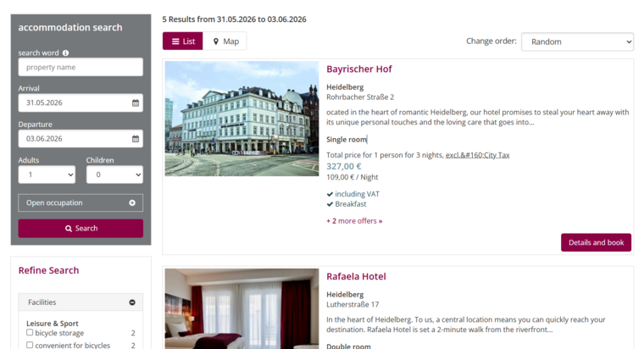Open the Change order Random dropdown
This screenshot has height=349, width=644.
coord(577,42)
